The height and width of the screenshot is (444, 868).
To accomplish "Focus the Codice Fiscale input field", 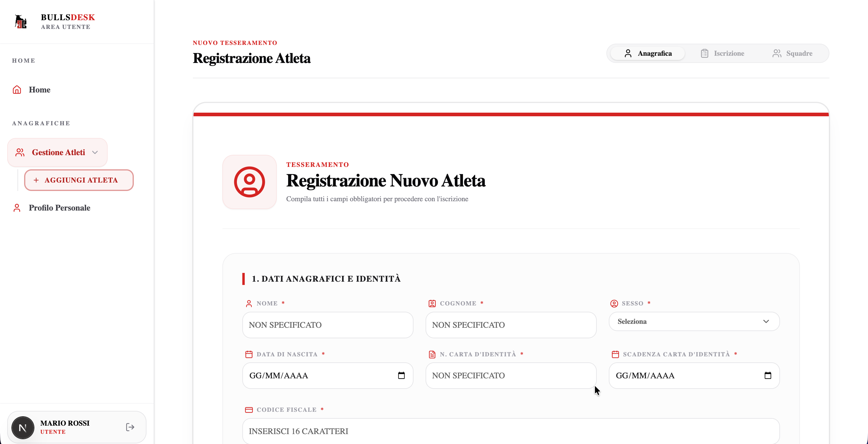I will click(511, 431).
